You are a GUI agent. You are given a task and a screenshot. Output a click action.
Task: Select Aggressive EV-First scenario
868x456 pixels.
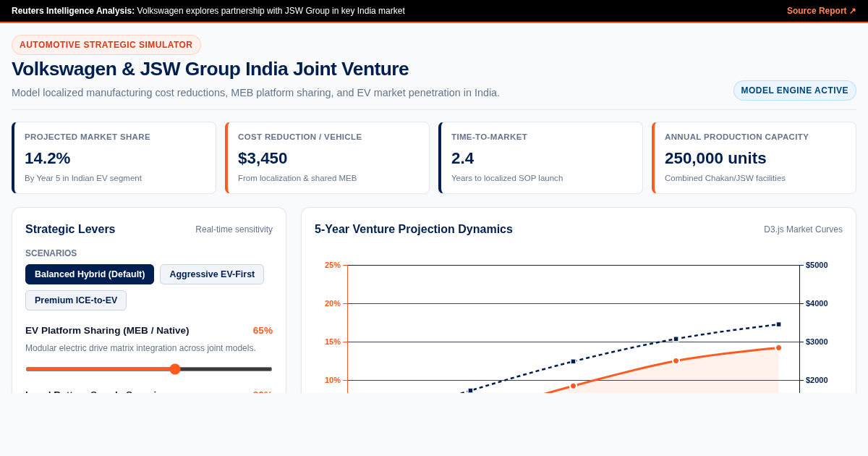point(212,274)
